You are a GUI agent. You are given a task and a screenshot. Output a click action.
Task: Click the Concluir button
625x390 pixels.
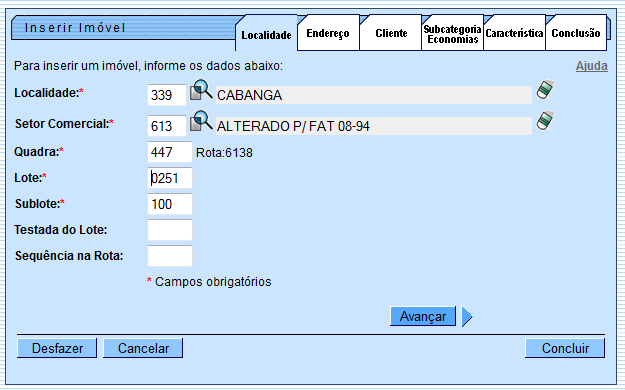pyautogui.click(x=565, y=348)
